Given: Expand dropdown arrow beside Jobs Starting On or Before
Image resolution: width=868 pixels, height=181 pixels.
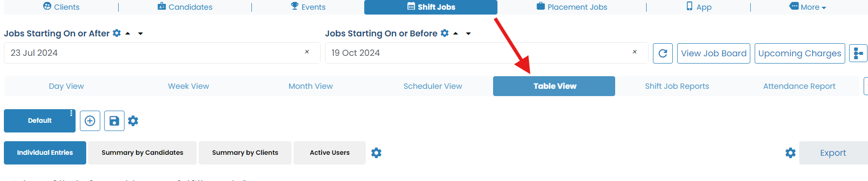Looking at the screenshot, I should [x=468, y=33].
